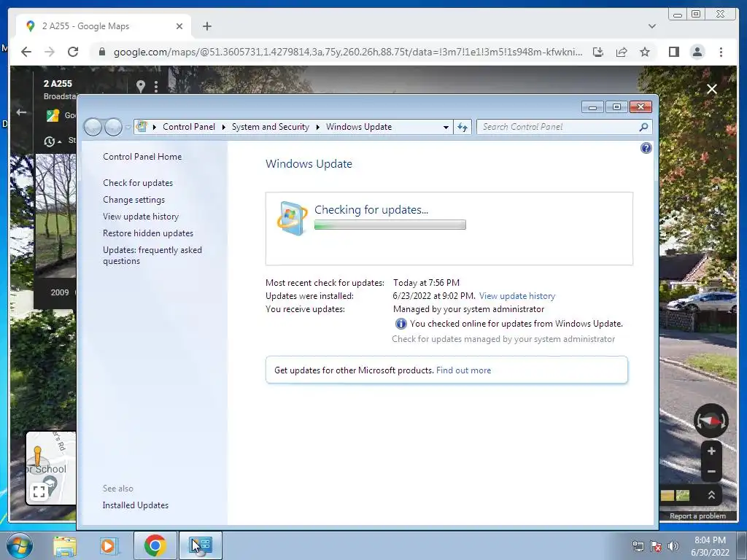Expand the arrow before System and Security breadcrumb

223,127
